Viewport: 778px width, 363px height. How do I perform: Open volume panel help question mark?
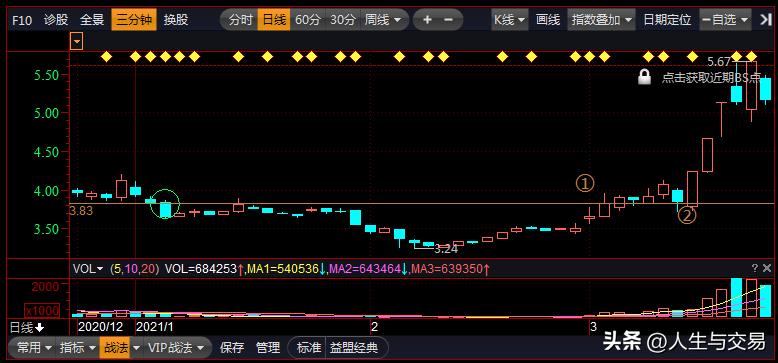tap(755, 268)
